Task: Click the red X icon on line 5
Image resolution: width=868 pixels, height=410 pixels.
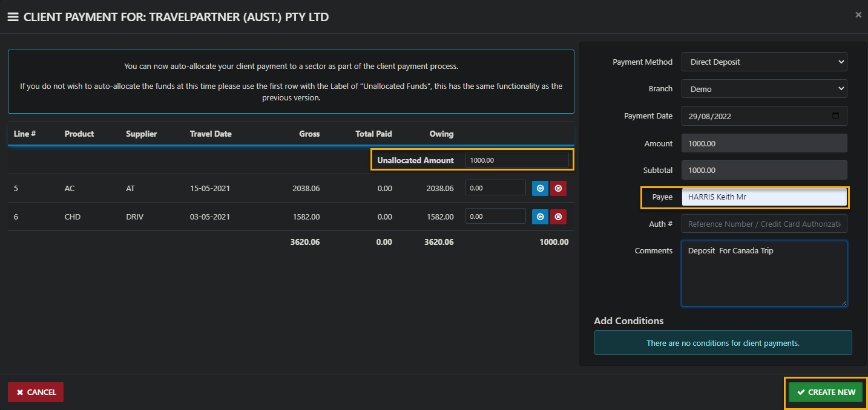Action: click(x=558, y=188)
